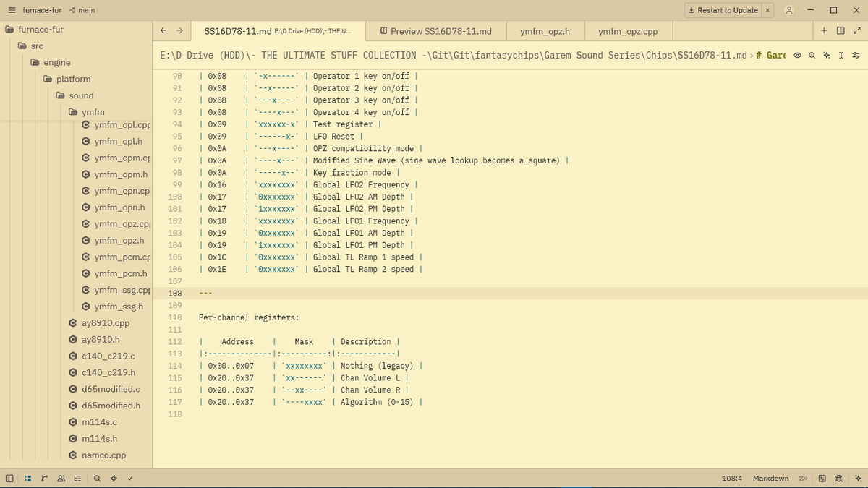868x488 pixels.
Task: Navigate forward with right arrow
Action: (179, 30)
